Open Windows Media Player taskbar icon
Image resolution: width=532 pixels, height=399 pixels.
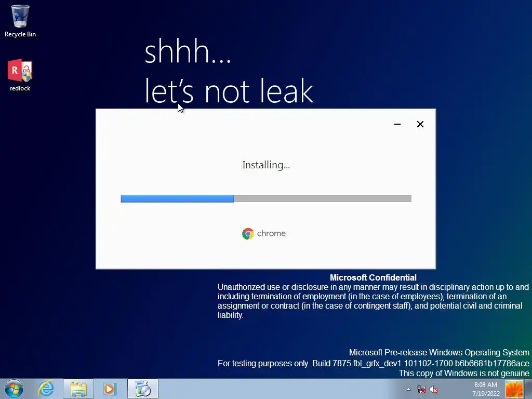(x=110, y=389)
